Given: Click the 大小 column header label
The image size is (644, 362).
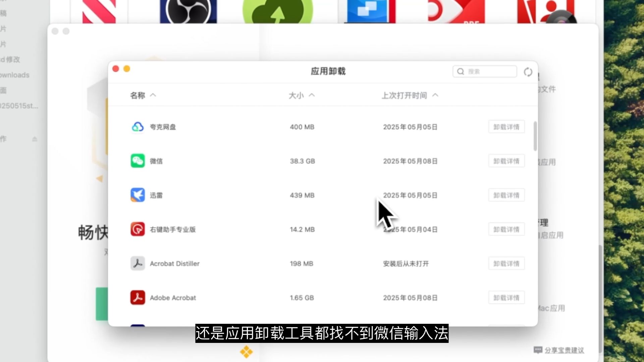Looking at the screenshot, I should [x=296, y=95].
